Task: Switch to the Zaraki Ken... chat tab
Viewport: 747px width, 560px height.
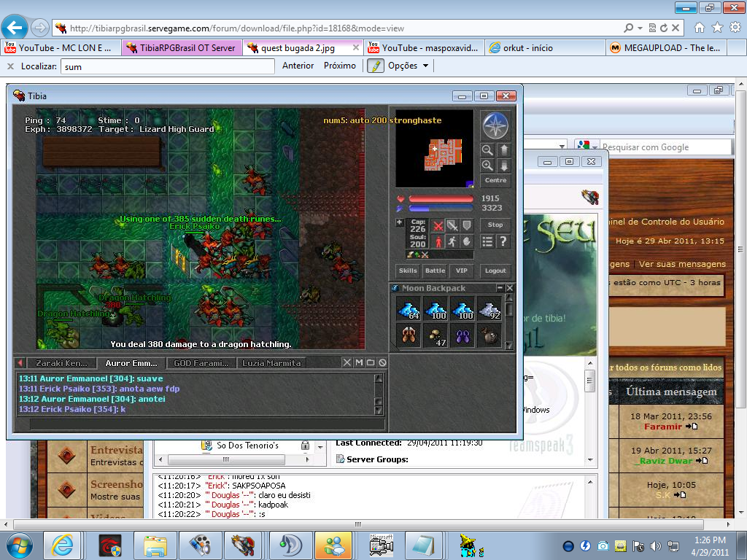Action: pos(61,363)
